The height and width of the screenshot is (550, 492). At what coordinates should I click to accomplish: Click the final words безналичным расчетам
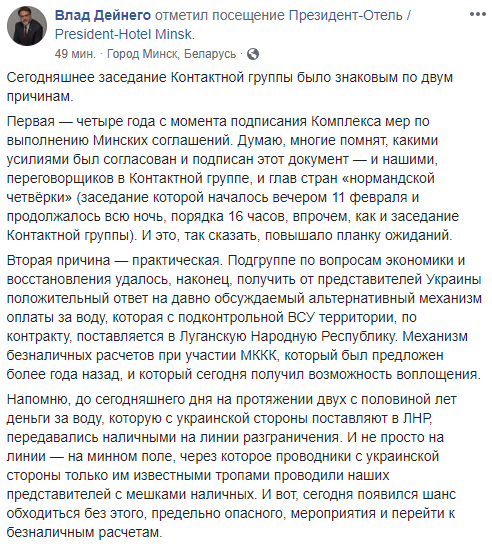[x=84, y=532]
